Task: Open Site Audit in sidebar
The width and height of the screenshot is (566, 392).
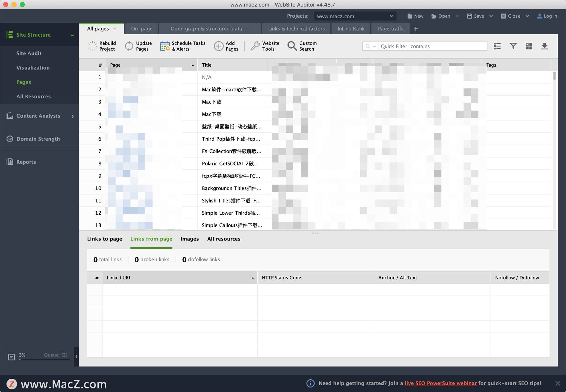Action: pos(29,53)
